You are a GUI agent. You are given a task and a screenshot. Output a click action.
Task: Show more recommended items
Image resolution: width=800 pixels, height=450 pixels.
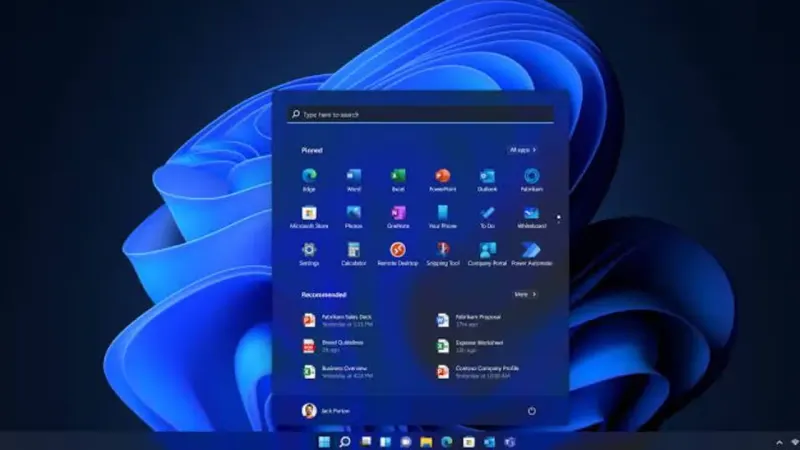[525, 294]
